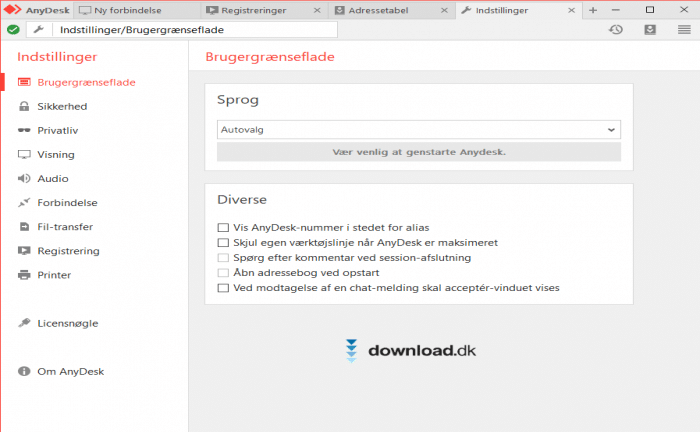
Task: Toggle Spørg efter kommentar ved session-afslutning
Action: click(223, 258)
